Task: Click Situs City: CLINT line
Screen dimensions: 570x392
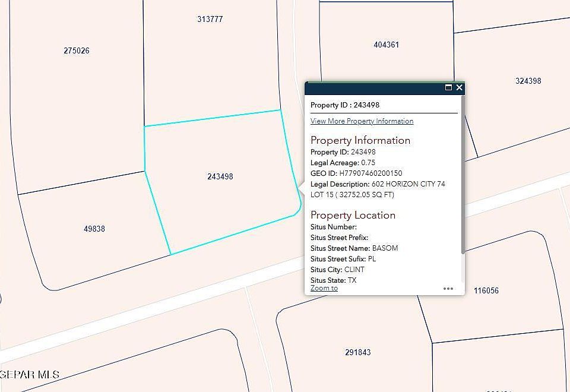Action: pos(337,270)
